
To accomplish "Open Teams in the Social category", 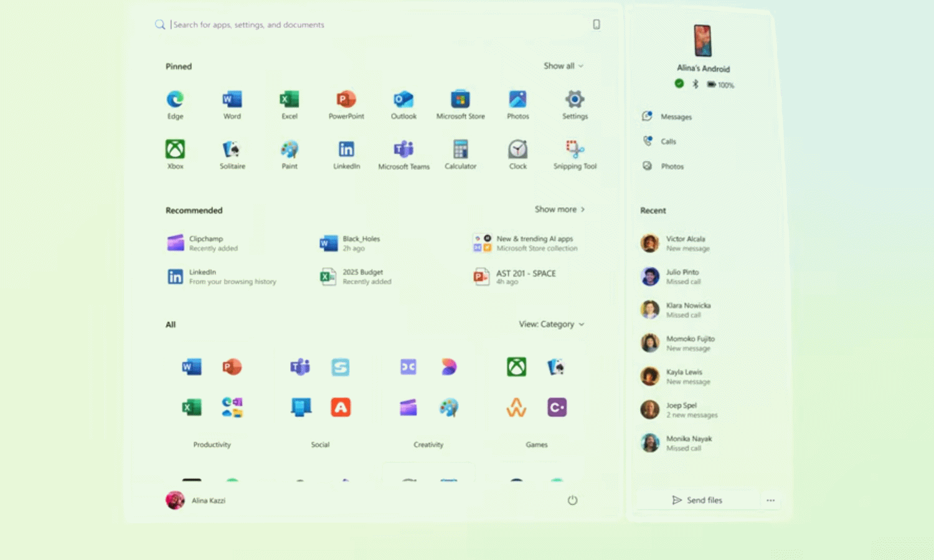I will (300, 366).
